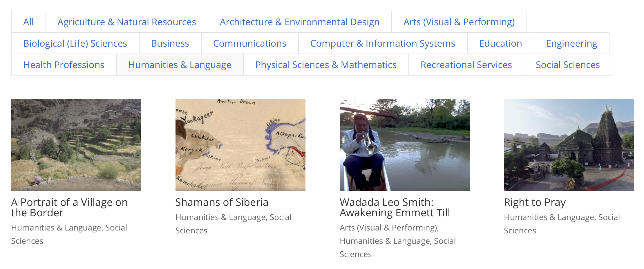Open the Education category tab

[500, 43]
